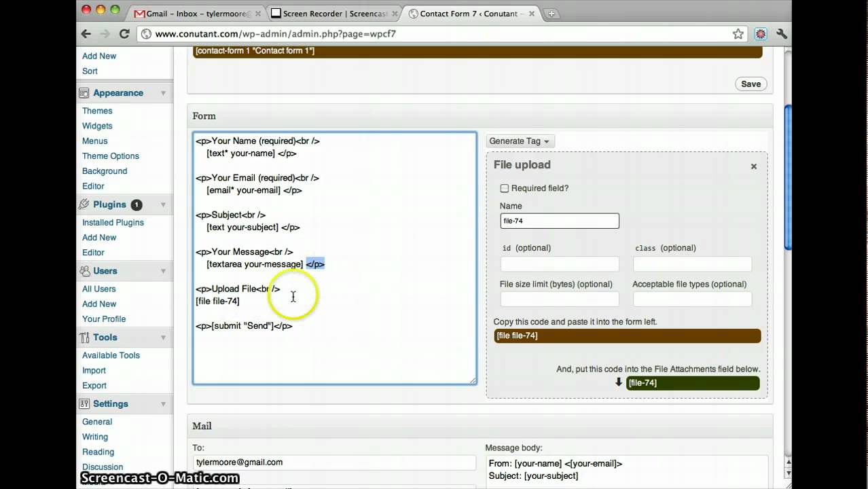Viewport: 868px width, 489px height.
Task: Close the Screen Recorder tab
Action: coord(395,14)
